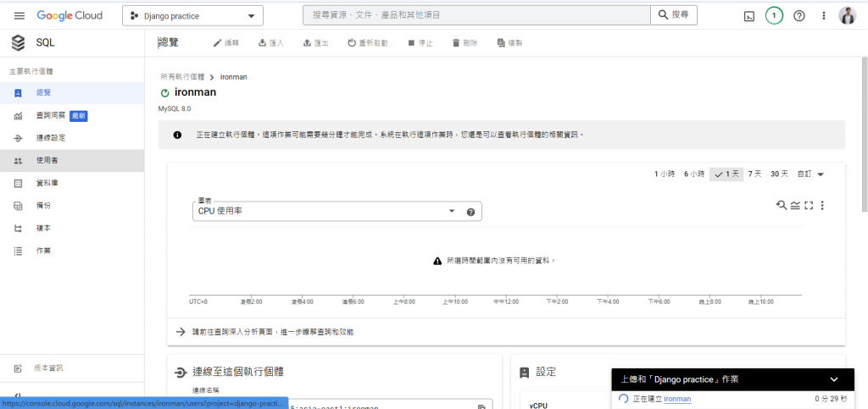Click the chart help icon beside CPU 使用率

tap(470, 212)
